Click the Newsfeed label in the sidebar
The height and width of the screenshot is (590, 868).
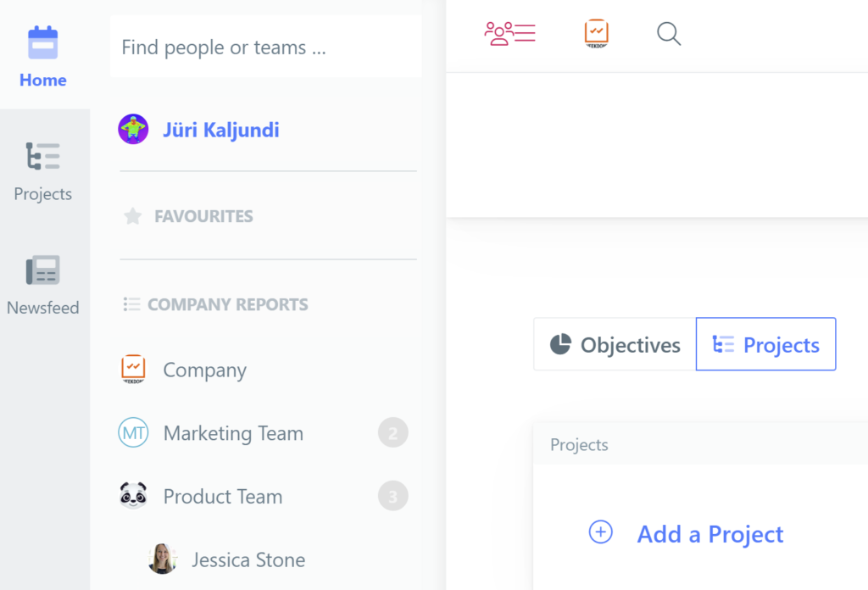(42, 307)
